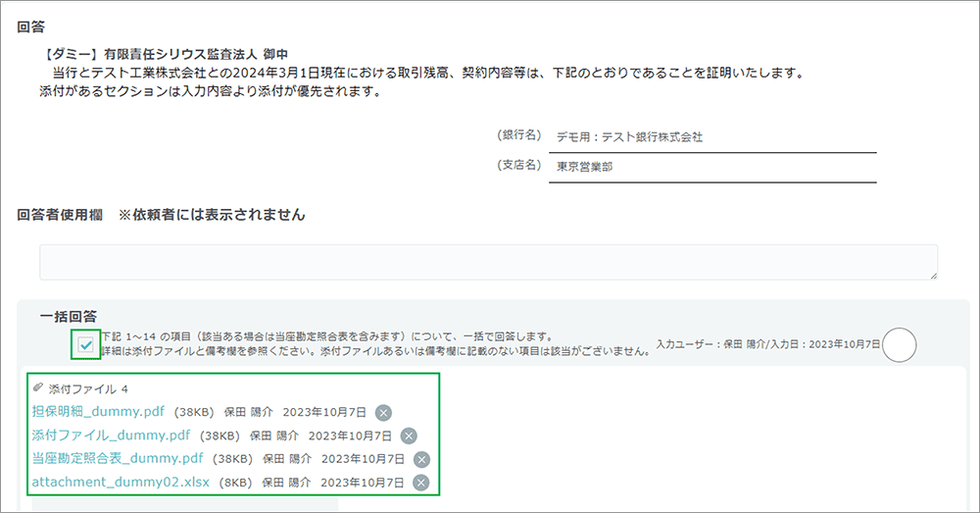Image resolution: width=980 pixels, height=513 pixels.
Task: Uncheck the 一括回答 batch answer checkbox
Action: (x=85, y=344)
